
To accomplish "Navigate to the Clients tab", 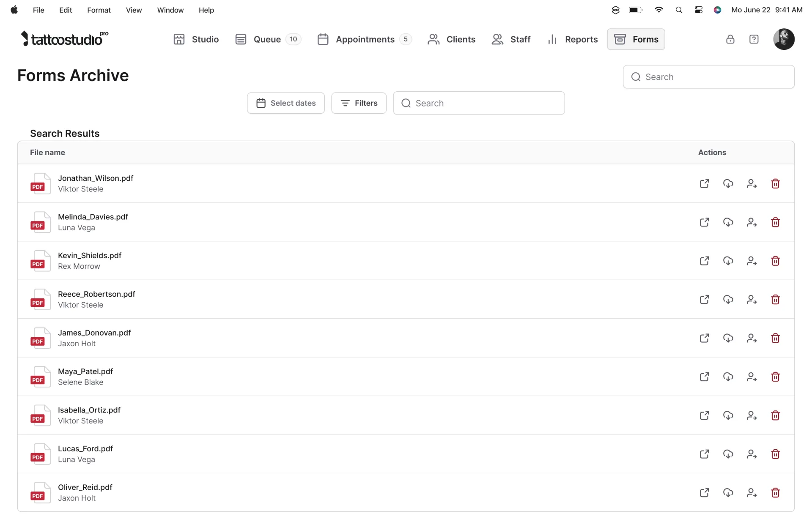I will tap(451, 39).
